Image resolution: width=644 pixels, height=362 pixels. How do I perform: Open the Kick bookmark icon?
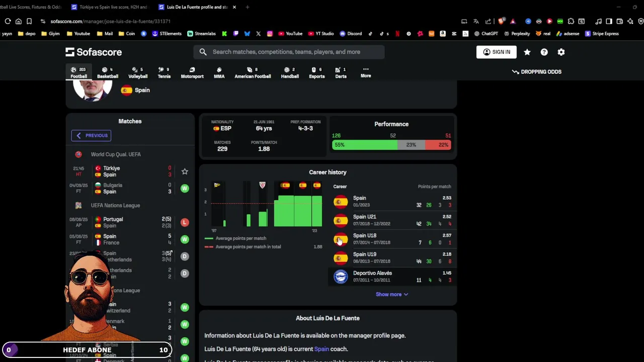(224, 34)
